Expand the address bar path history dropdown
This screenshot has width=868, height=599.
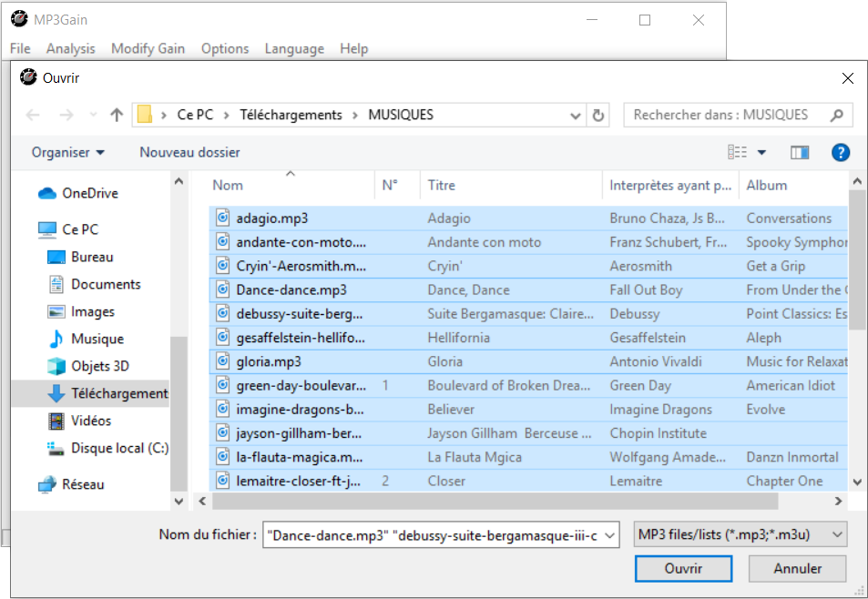point(575,115)
